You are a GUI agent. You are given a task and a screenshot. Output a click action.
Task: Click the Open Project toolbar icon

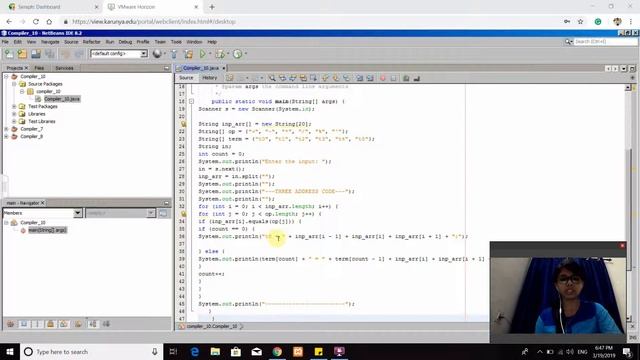coord(36,53)
